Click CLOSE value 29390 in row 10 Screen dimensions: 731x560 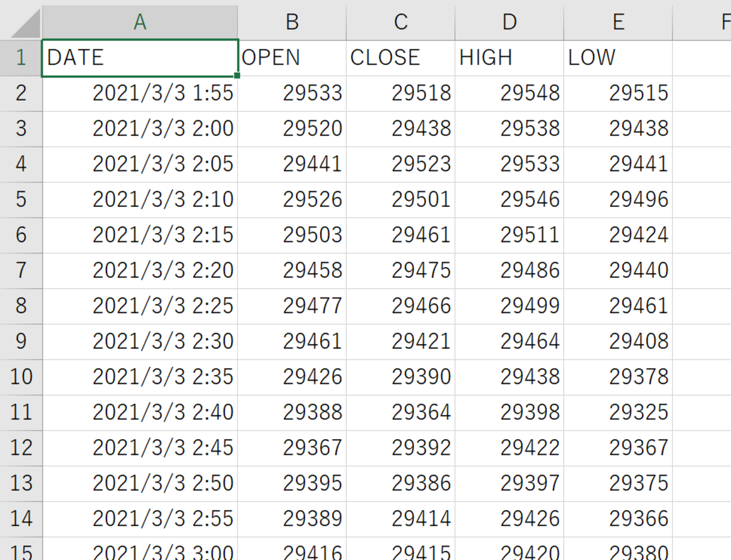point(401,377)
